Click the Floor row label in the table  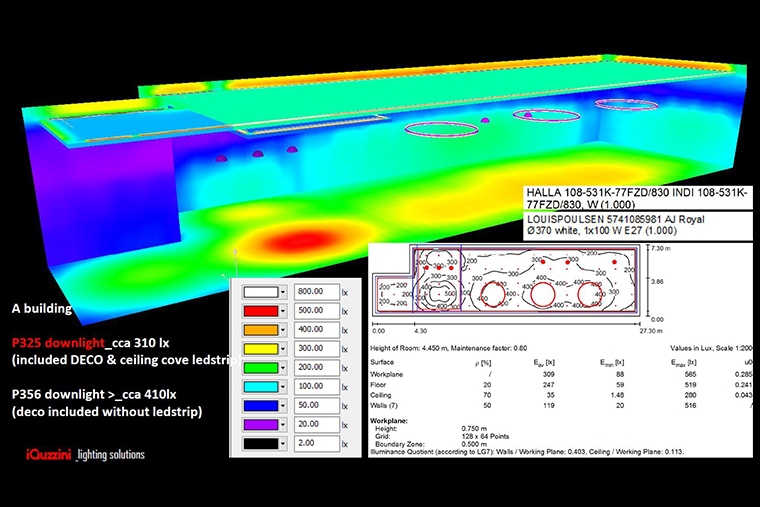[378, 384]
